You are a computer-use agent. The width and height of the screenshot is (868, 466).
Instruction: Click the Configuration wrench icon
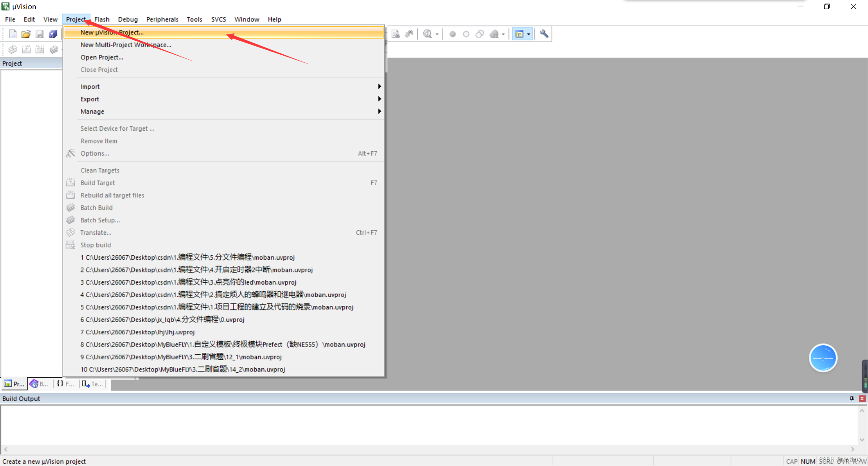(x=544, y=34)
